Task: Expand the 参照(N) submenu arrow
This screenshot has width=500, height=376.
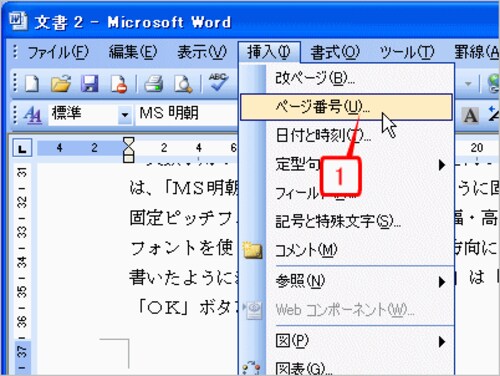Action: 442,282
